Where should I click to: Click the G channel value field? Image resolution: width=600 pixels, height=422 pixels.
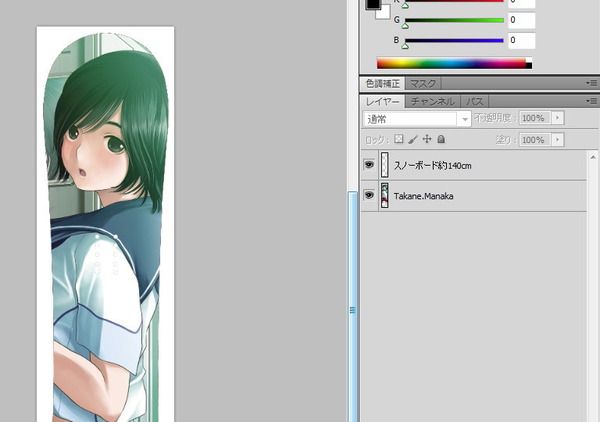pyautogui.click(x=521, y=20)
